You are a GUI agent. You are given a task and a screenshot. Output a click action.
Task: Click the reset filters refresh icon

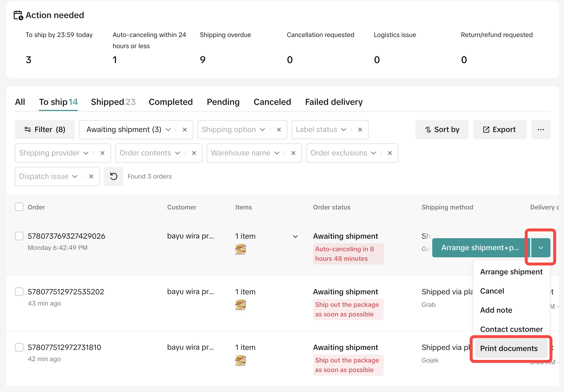(x=113, y=176)
